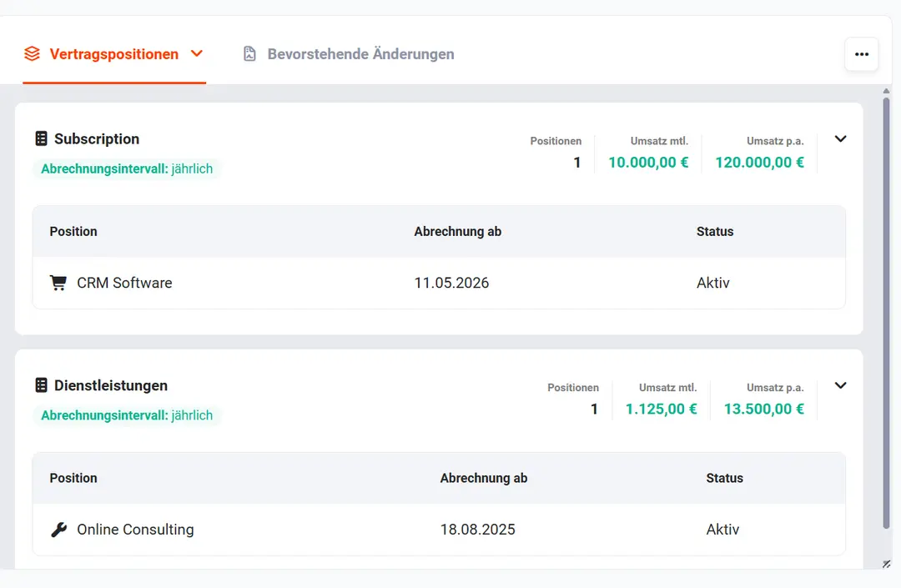Click the 13.500,00 € annual revenue value
901x588 pixels.
(x=763, y=409)
